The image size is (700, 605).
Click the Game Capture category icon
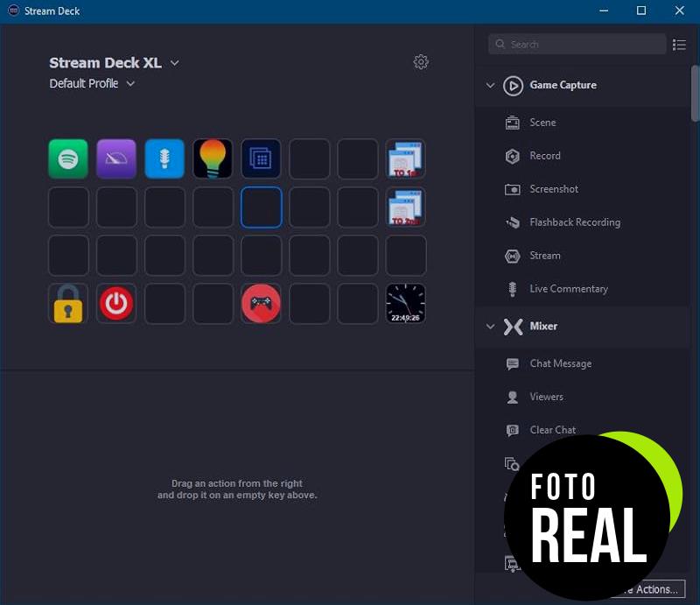(x=513, y=86)
